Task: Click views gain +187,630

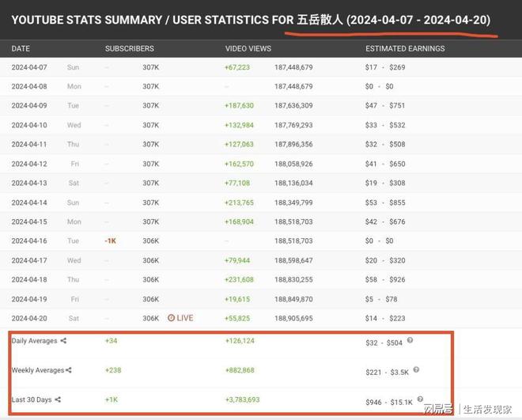Action: pos(239,105)
